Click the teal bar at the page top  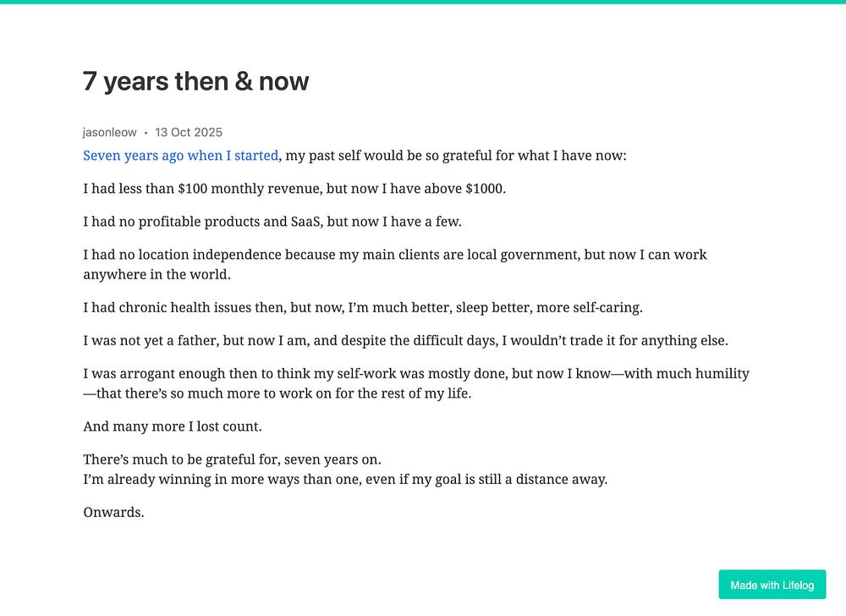(x=423, y=2)
